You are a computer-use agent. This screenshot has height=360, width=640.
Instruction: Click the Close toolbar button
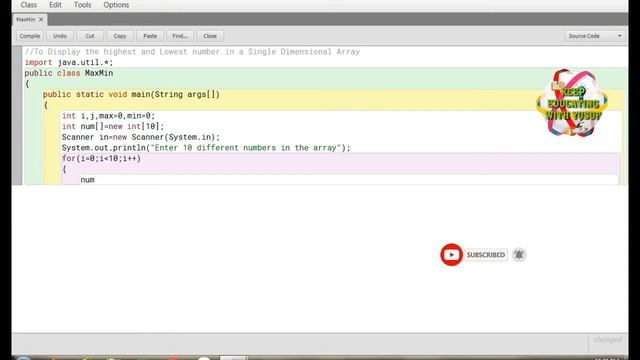pos(210,36)
